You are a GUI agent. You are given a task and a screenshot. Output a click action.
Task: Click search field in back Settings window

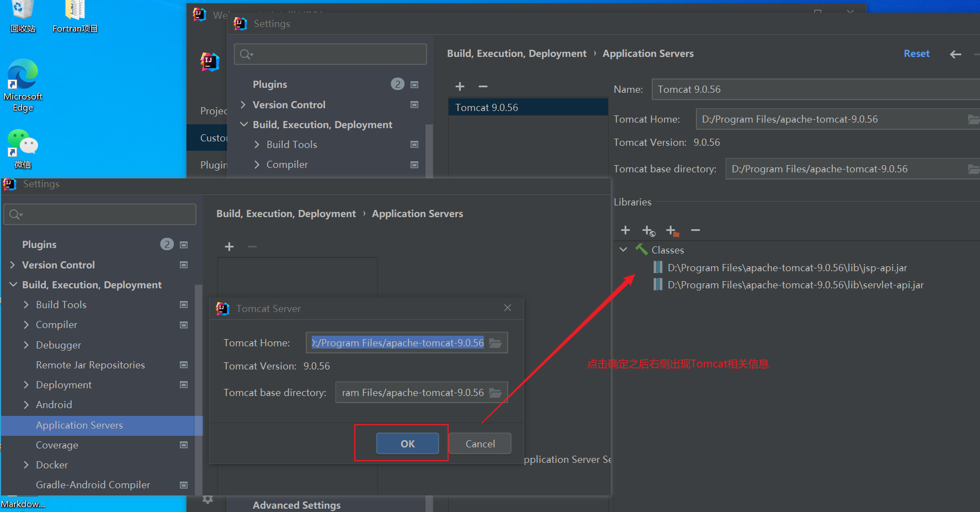pyautogui.click(x=331, y=54)
